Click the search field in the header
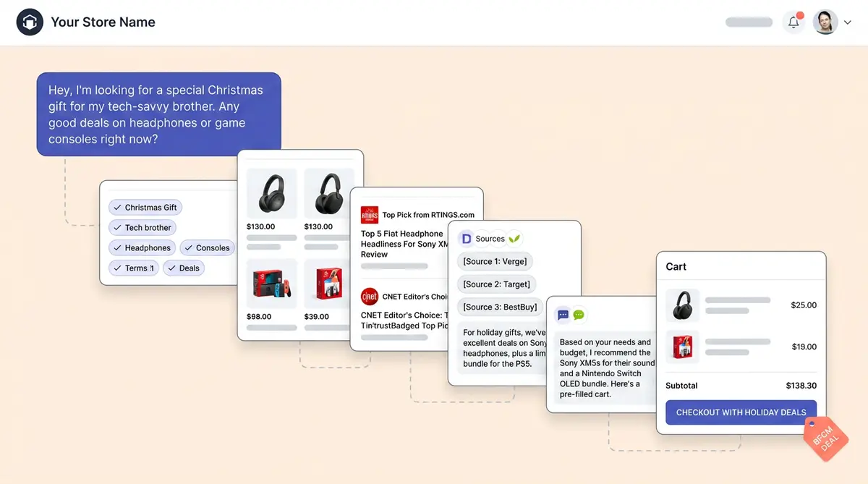This screenshot has width=868, height=484. click(x=749, y=22)
